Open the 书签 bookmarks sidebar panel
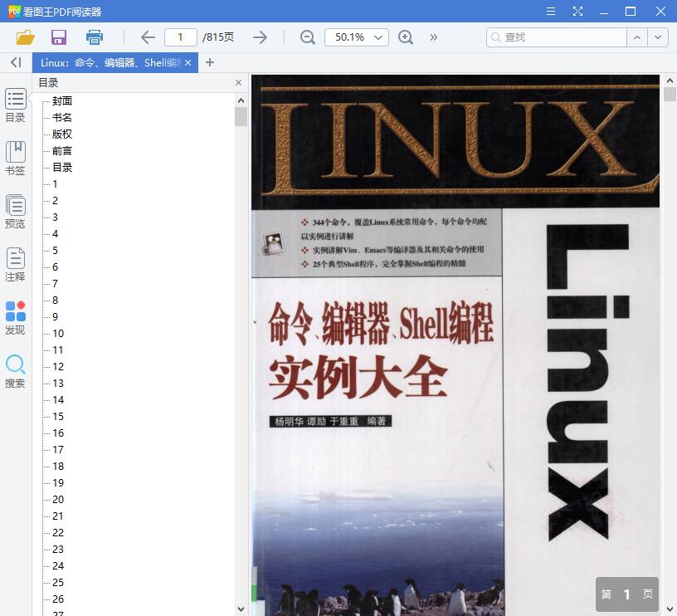Viewport: 677px width, 616px height. click(x=15, y=159)
